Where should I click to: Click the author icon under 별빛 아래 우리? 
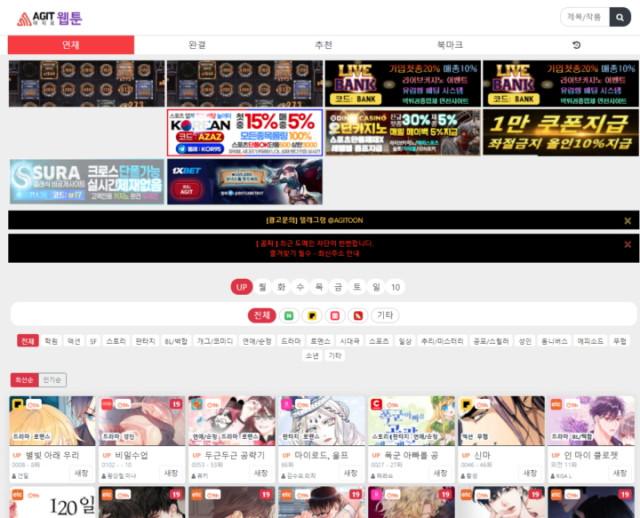point(14,476)
